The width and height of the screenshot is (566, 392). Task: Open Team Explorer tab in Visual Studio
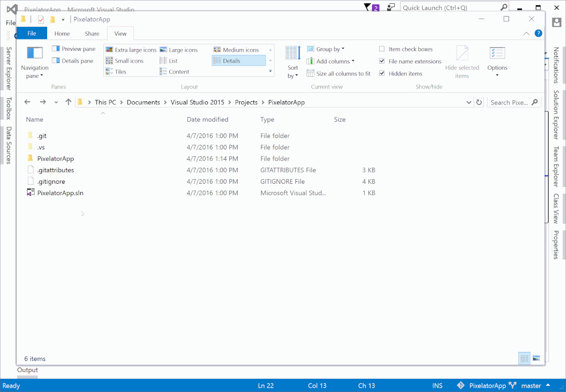click(x=556, y=167)
